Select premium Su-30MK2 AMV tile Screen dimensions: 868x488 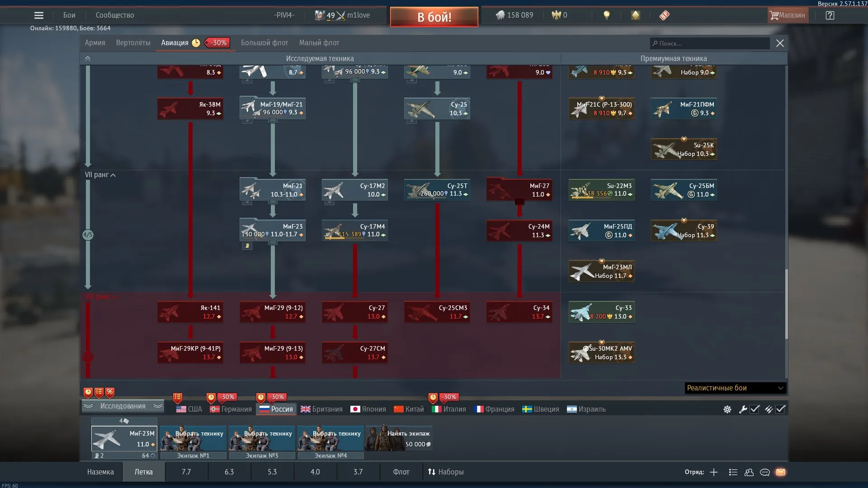click(x=602, y=352)
